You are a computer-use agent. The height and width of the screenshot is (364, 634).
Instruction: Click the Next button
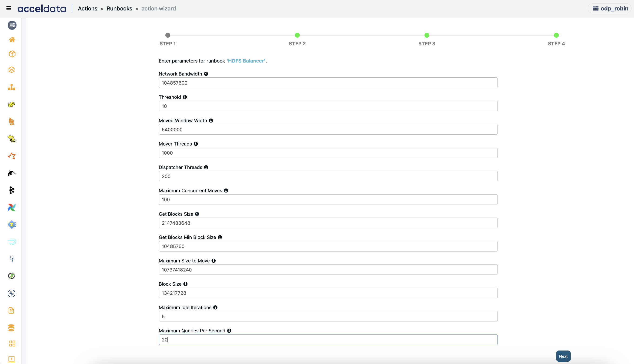(563, 356)
